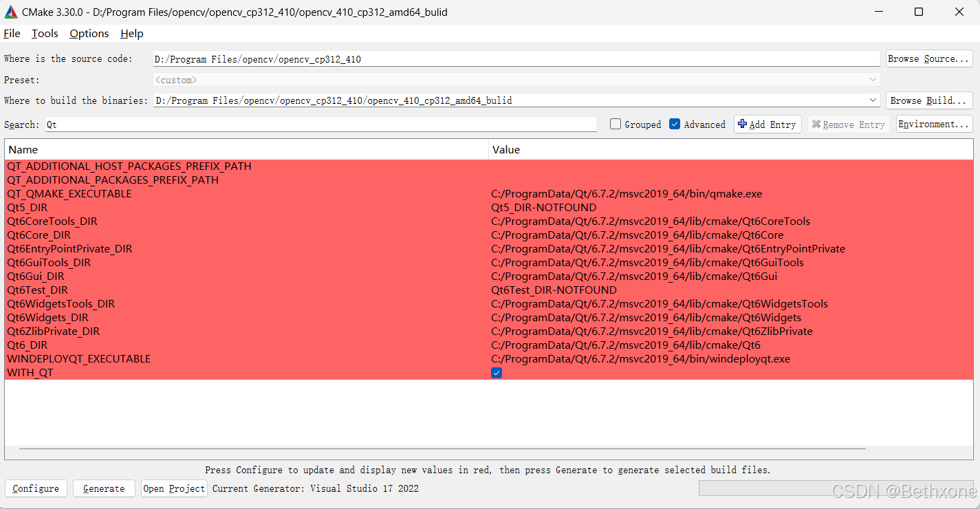Select the Qt6CoreTools_DIR entry
The image size is (980, 509).
[x=52, y=221]
